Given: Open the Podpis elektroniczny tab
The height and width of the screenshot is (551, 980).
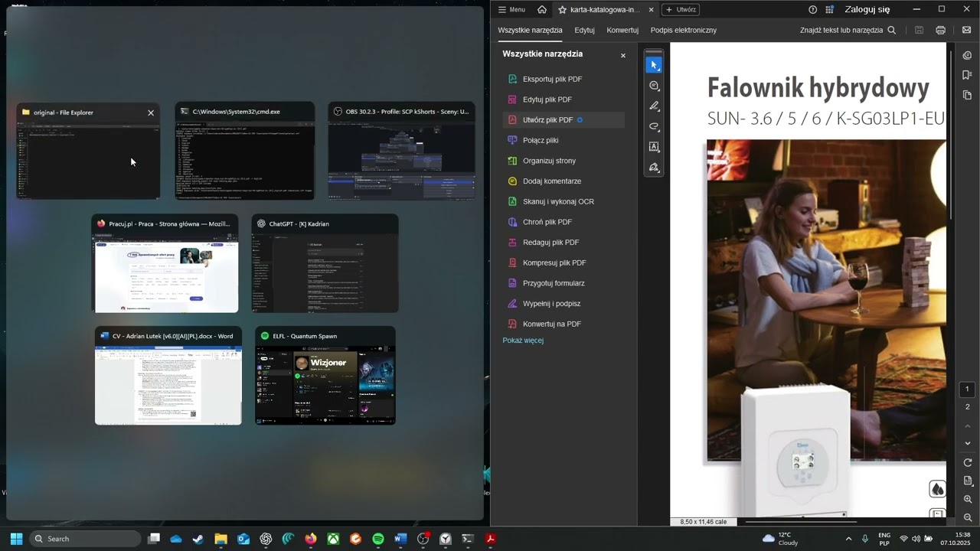Looking at the screenshot, I should click(684, 30).
